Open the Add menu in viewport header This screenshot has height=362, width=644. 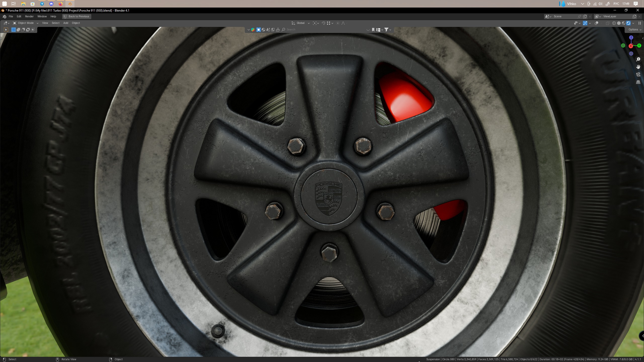(x=66, y=23)
